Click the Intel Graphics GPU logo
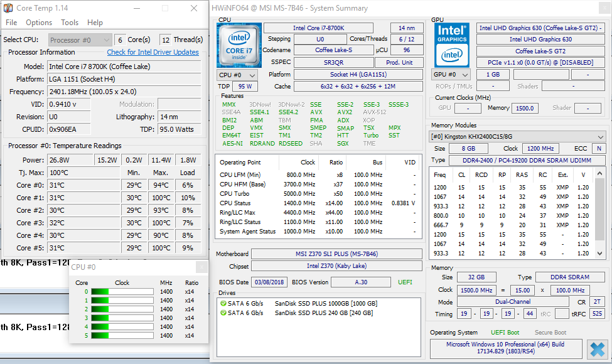The height and width of the screenshot is (364, 612). [451, 45]
